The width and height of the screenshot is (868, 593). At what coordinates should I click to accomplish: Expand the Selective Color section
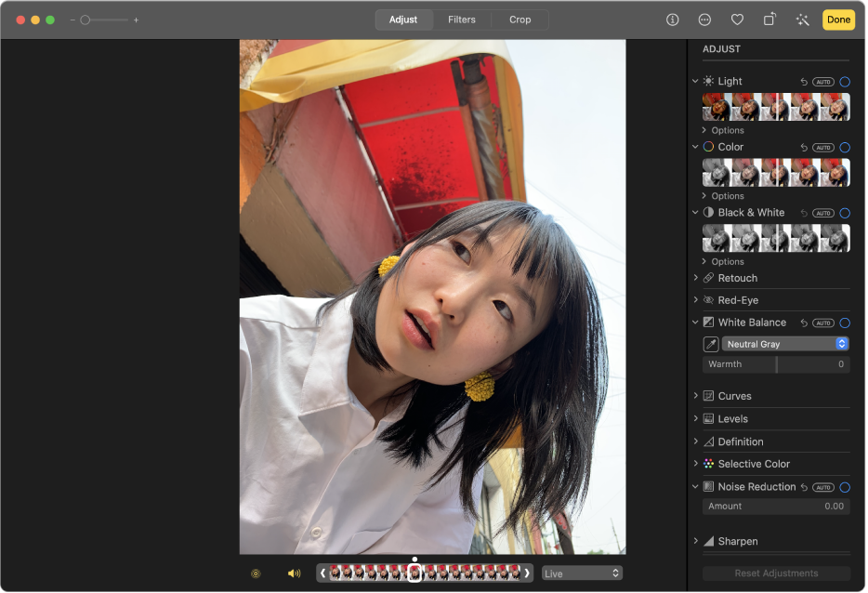(753, 464)
